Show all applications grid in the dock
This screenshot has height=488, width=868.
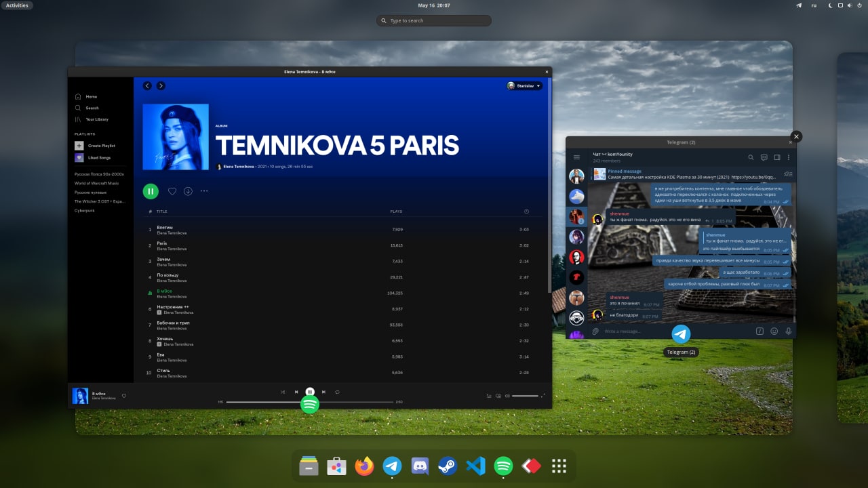(x=559, y=466)
